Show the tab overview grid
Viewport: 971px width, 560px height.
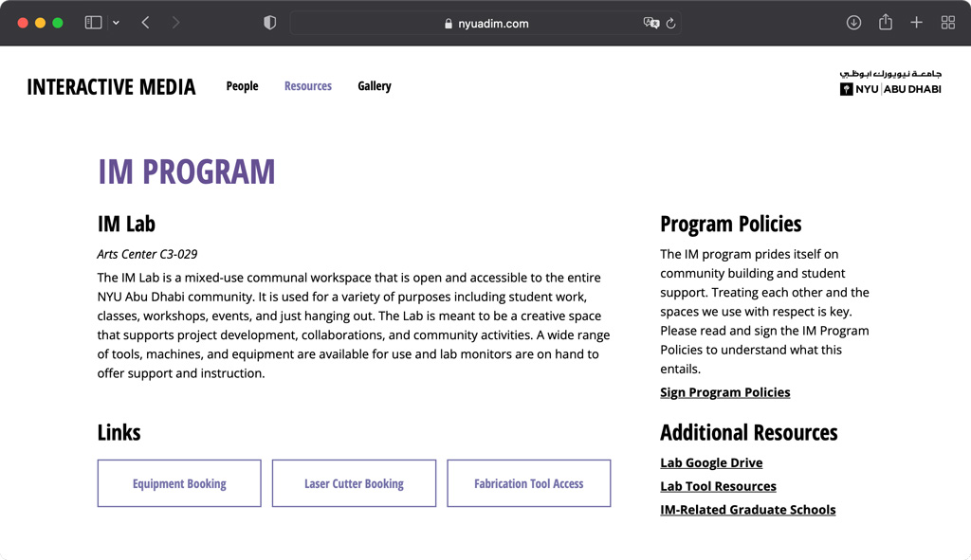tap(947, 22)
